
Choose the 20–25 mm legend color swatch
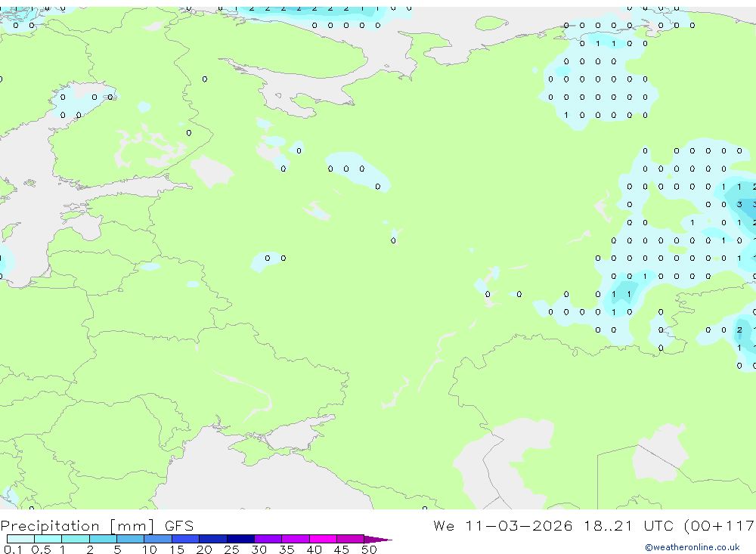coord(213,539)
